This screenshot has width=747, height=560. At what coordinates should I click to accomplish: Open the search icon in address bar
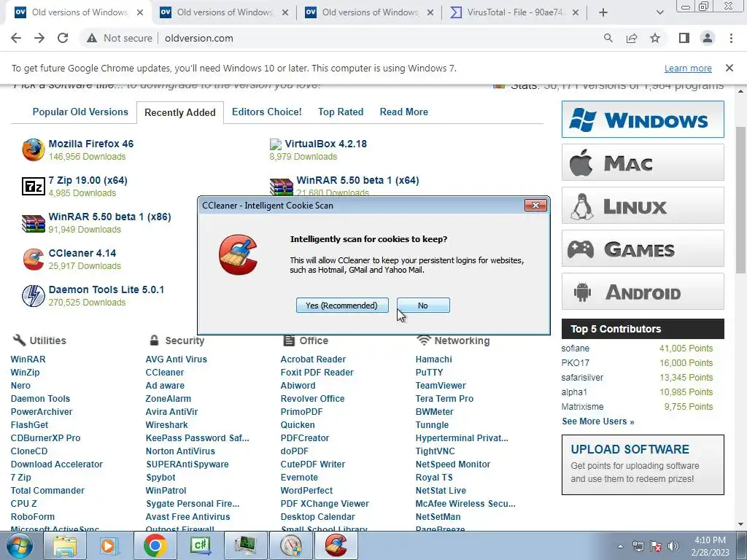(x=608, y=38)
